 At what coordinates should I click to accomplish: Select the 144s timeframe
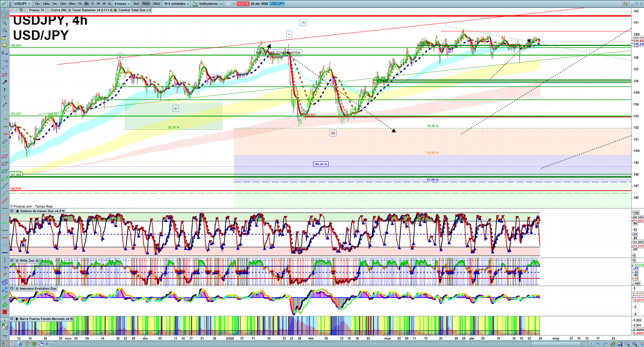point(46,4)
